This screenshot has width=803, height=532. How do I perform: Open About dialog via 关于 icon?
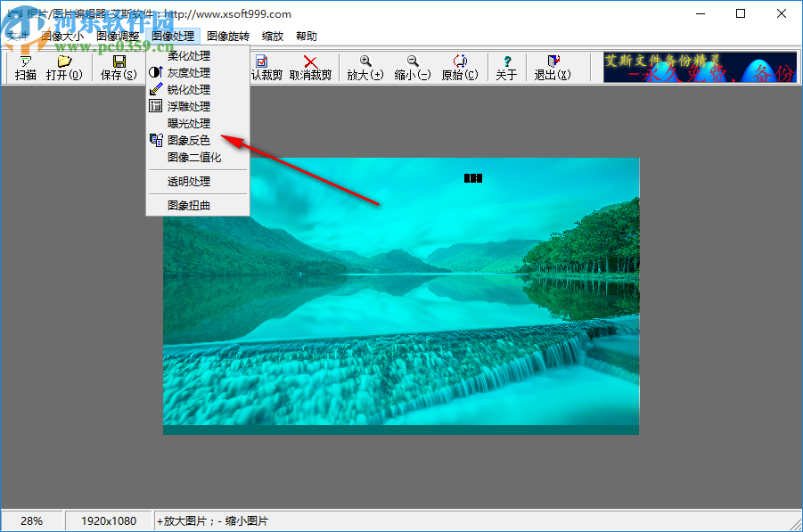point(506,68)
